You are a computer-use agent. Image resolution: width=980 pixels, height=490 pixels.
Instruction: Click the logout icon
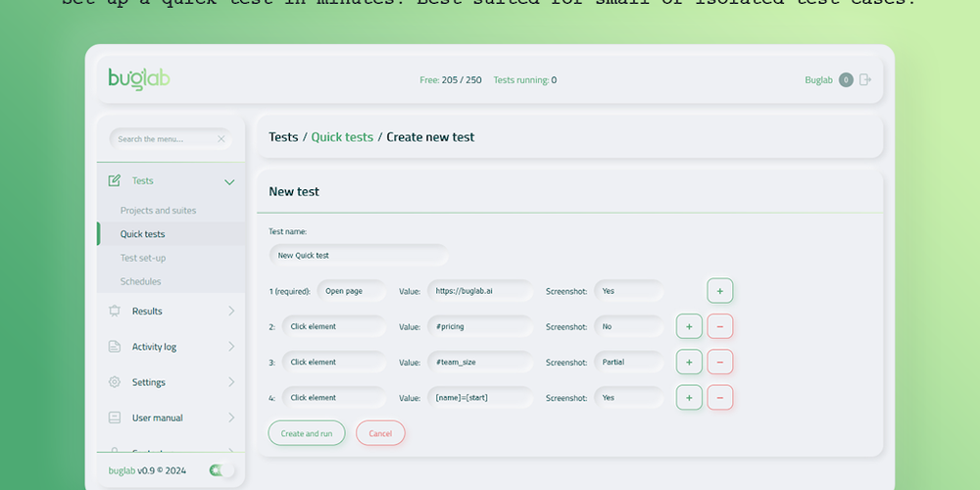[865, 79]
